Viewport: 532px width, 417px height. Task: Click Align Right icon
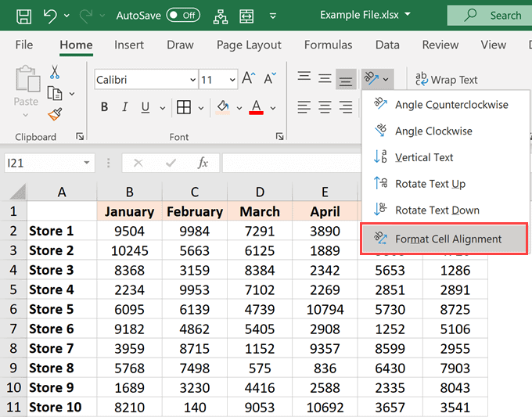coord(346,107)
